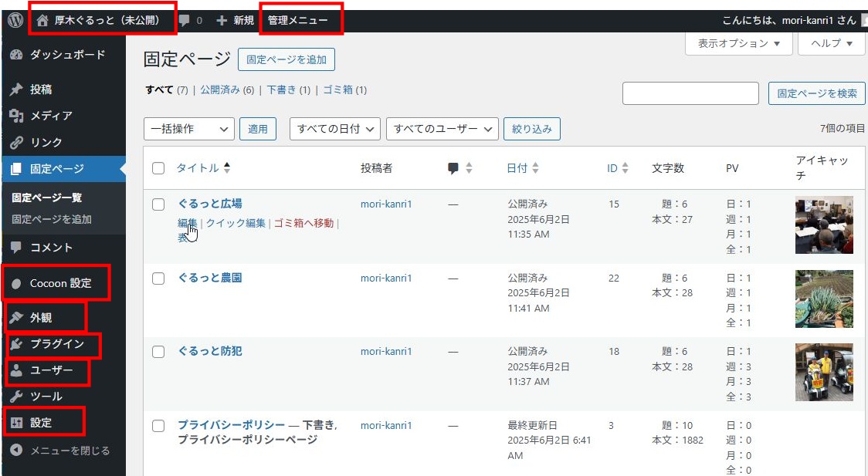Image resolution: width=868 pixels, height=476 pixels.
Task: Open the comments bubble icon in admin bar
Action: point(184,21)
